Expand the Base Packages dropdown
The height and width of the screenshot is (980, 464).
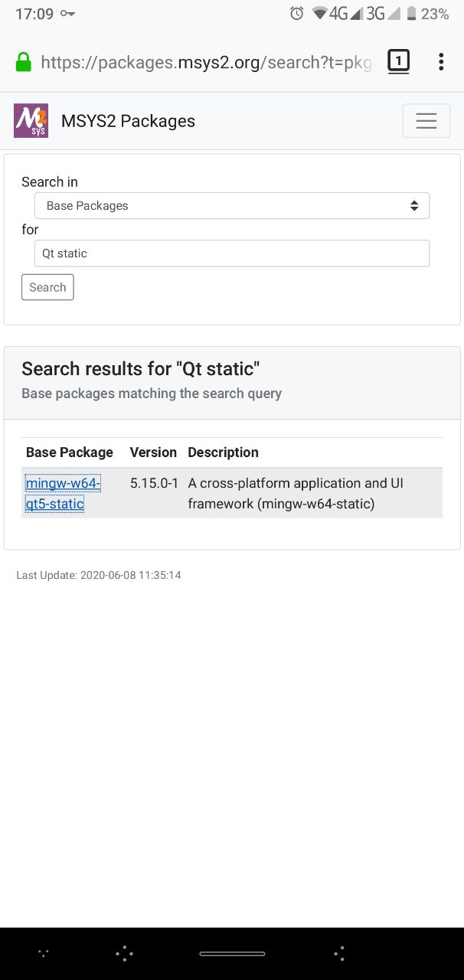coord(232,205)
